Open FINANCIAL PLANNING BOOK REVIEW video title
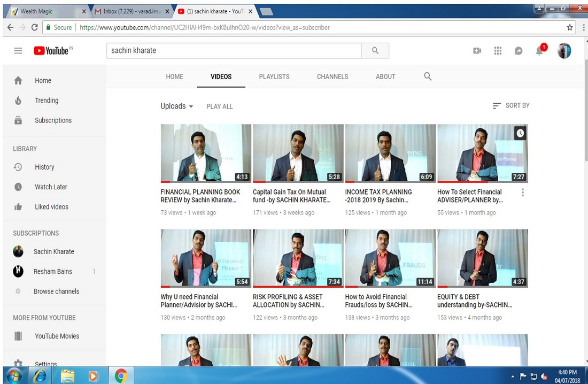 click(x=200, y=196)
